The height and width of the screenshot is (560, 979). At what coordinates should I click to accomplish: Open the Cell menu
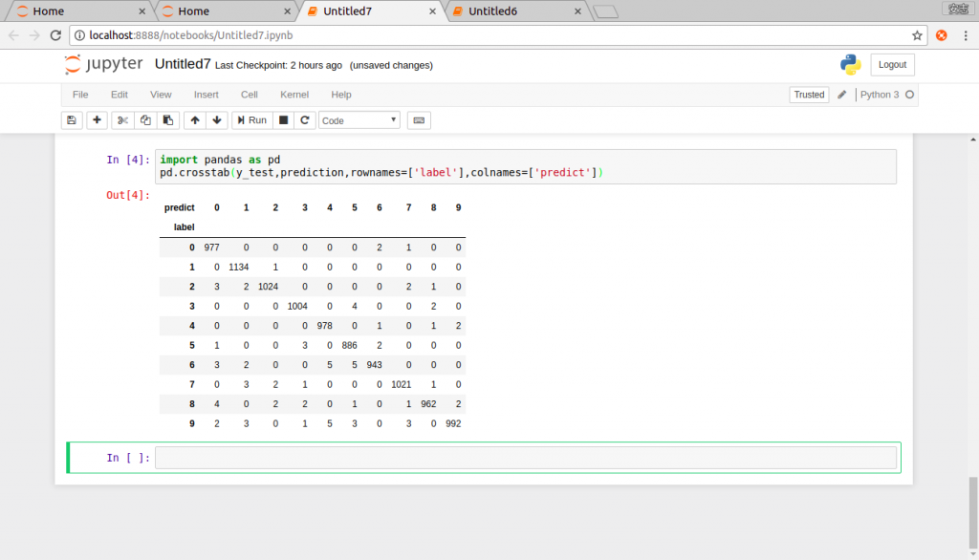[x=250, y=95]
